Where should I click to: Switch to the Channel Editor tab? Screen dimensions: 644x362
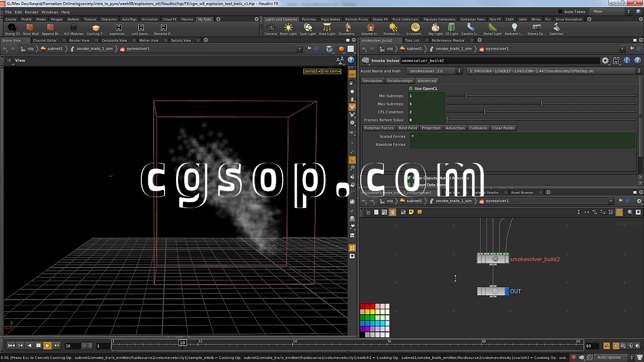45,40
